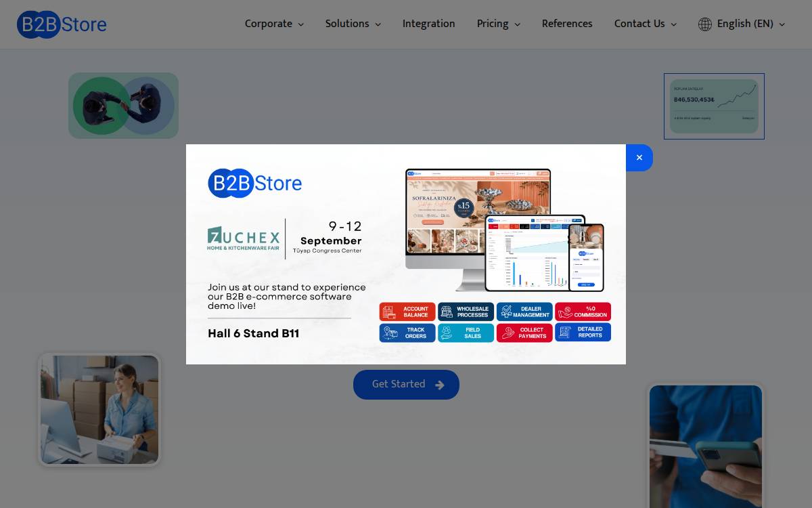Click the %0 Commission badge in popup
The height and width of the screenshot is (508, 812).
pyautogui.click(x=583, y=312)
